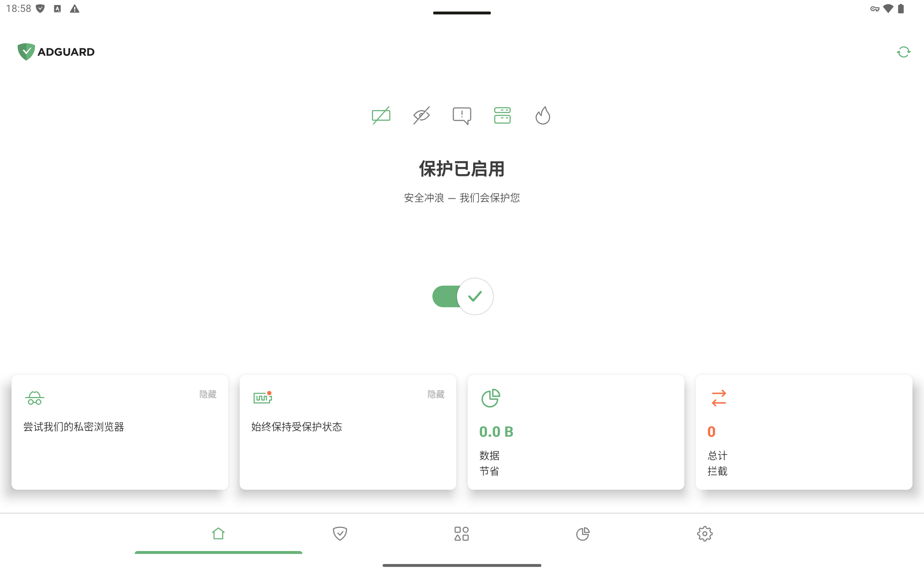Hide the always-protected card
This screenshot has height=577, width=924.
436,394
